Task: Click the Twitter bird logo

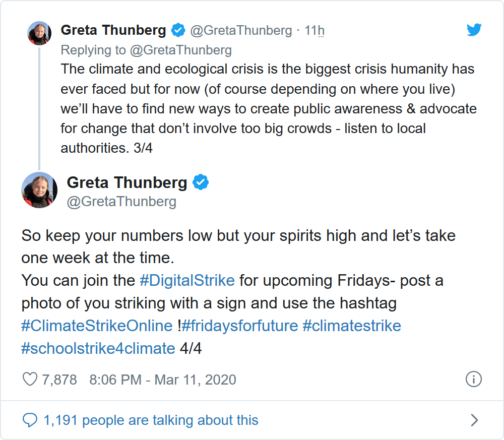Action: click(x=474, y=30)
